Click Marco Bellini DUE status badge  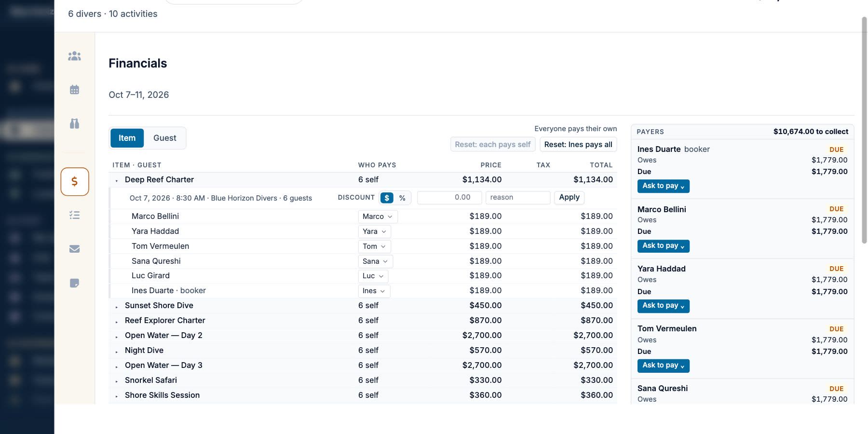pos(837,209)
